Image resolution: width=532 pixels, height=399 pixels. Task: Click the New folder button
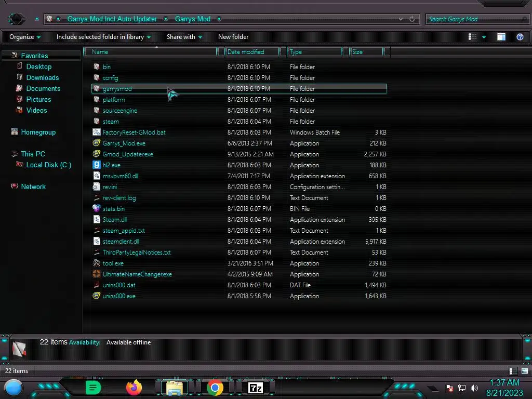point(233,37)
